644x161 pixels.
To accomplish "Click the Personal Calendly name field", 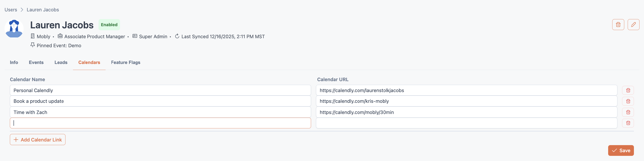I will click(160, 90).
